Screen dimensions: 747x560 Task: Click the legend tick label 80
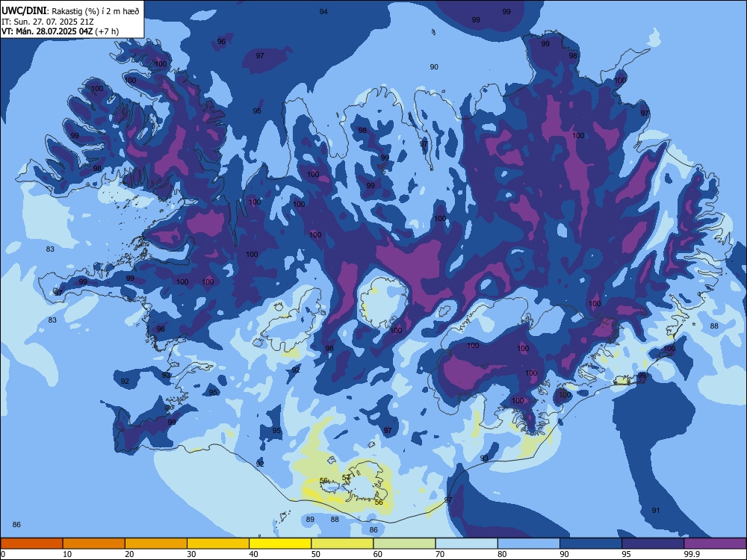click(x=502, y=554)
